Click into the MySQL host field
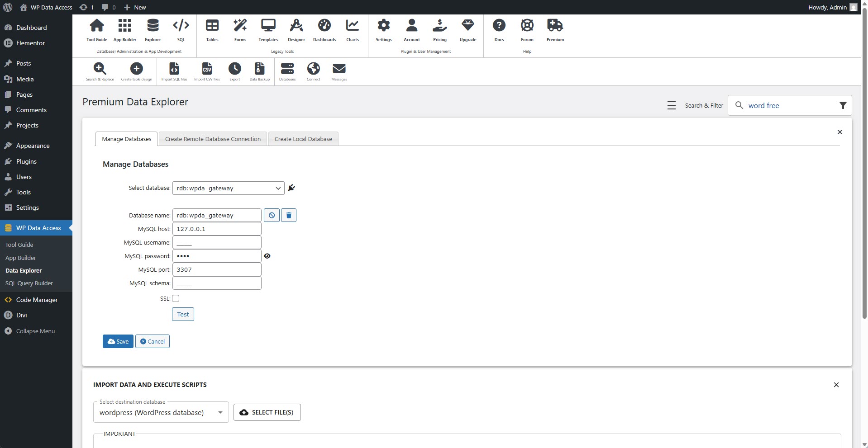 click(x=217, y=229)
